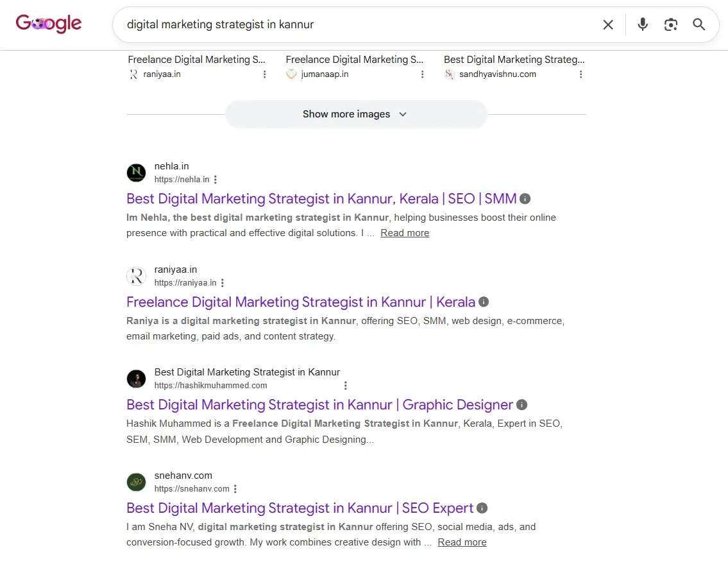Open the three-dot menu next to https://snehanv.com
The height and width of the screenshot is (566, 728).
click(x=235, y=489)
